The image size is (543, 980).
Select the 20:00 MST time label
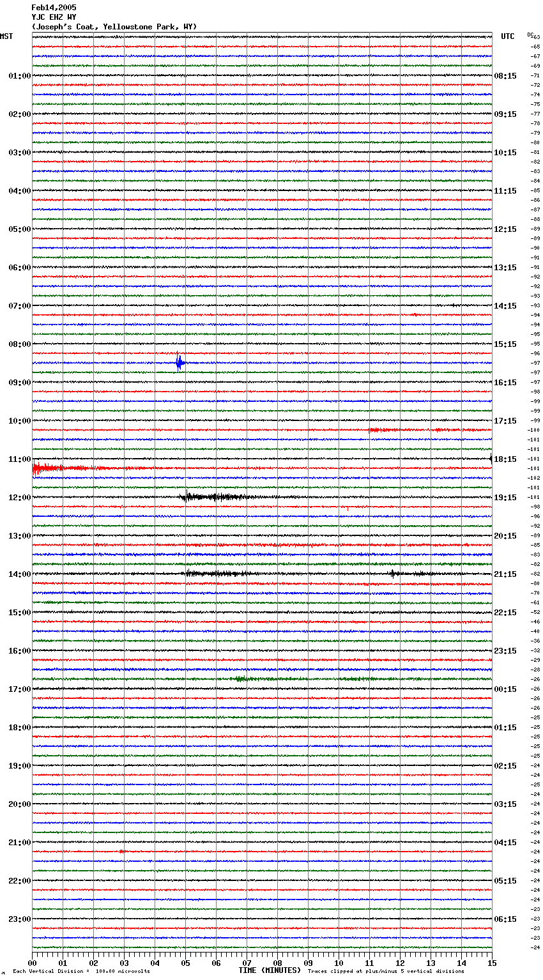(x=20, y=804)
